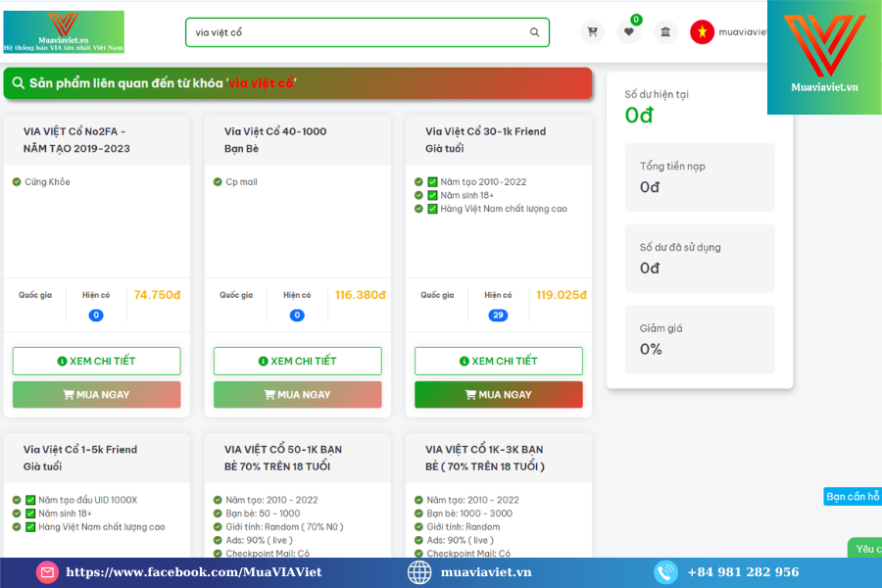Click the green 'Yêu c' chat button
The image size is (882, 588).
865,548
